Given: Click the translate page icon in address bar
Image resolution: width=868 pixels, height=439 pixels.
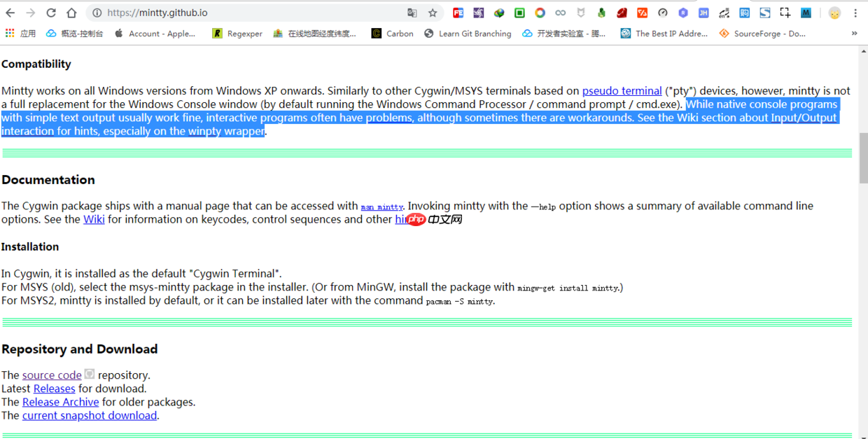Looking at the screenshot, I should pos(412,13).
